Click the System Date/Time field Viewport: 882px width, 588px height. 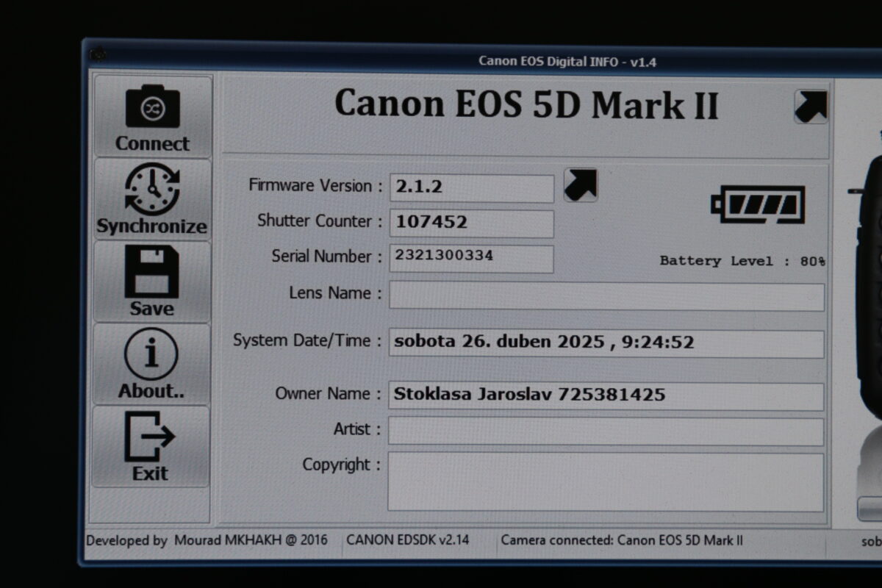pyautogui.click(x=606, y=343)
